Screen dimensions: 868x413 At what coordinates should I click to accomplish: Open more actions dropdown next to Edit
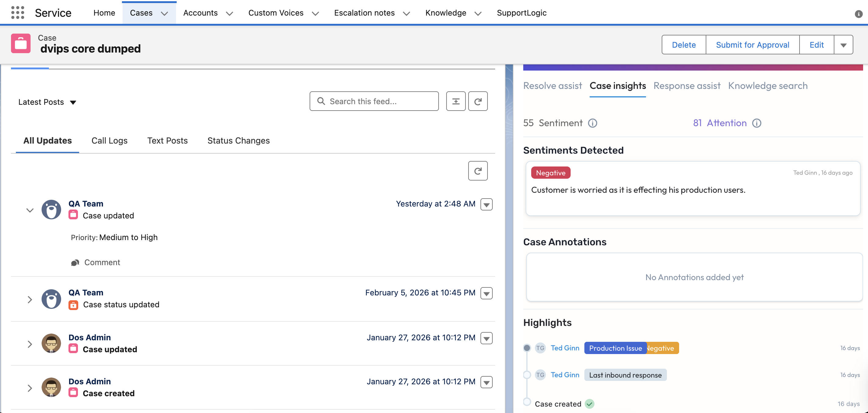click(843, 45)
